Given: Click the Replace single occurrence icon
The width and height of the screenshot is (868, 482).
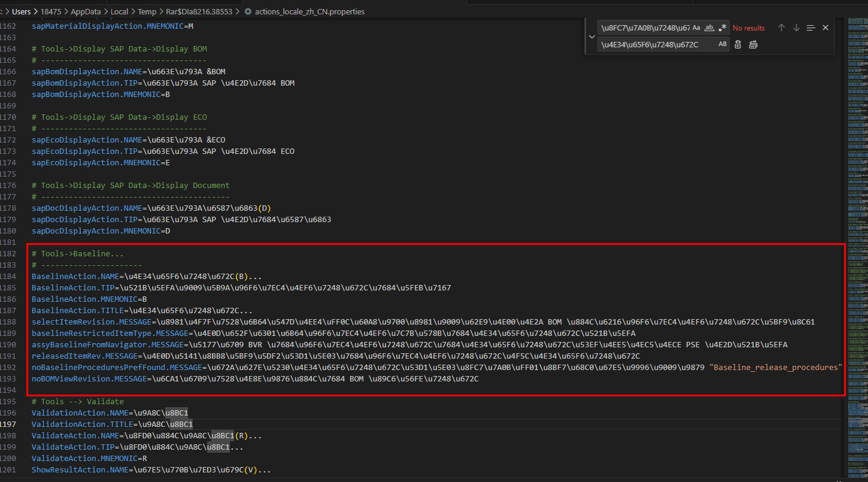Looking at the screenshot, I should point(738,44).
